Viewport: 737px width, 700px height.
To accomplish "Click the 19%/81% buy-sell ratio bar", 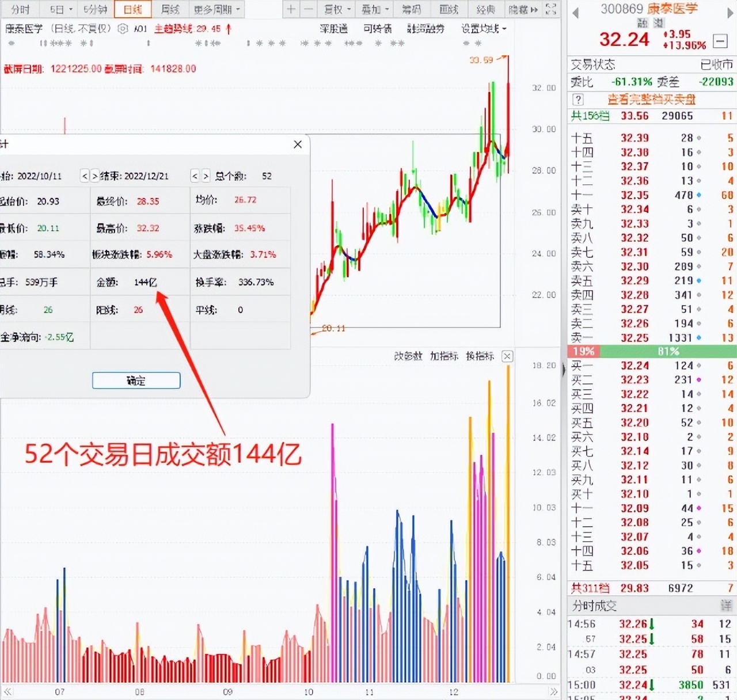I will 651,351.
